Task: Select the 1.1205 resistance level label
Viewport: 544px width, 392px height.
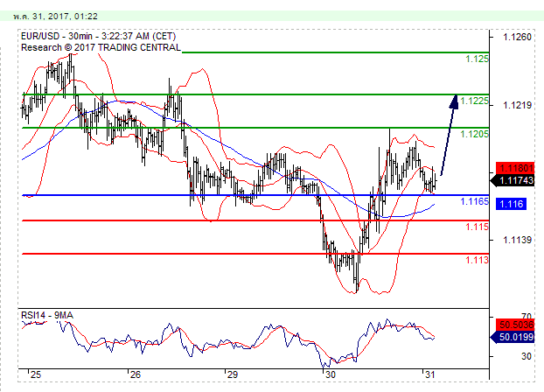Action: tap(473, 133)
